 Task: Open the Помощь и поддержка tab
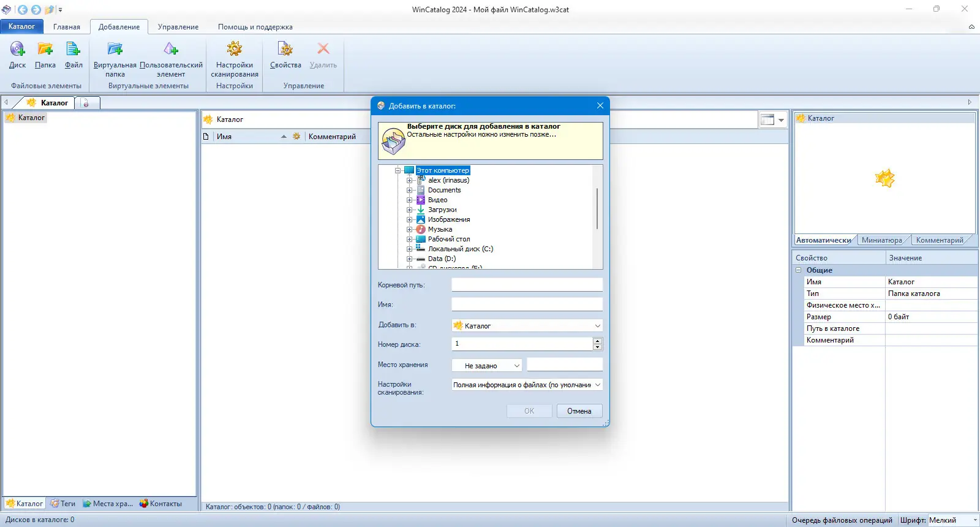click(x=255, y=27)
